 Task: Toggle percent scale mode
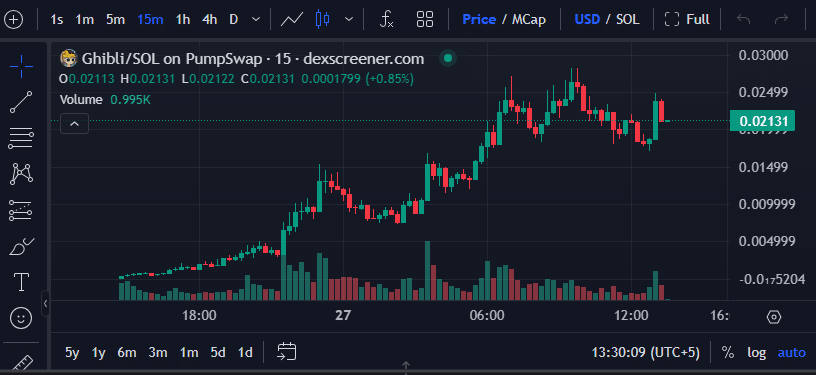click(728, 352)
